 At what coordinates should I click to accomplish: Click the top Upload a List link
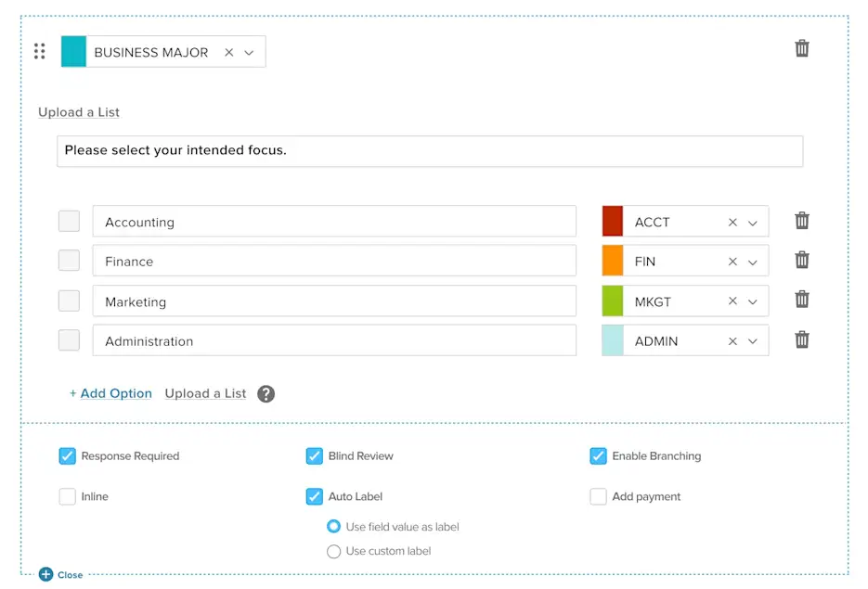[x=79, y=112]
